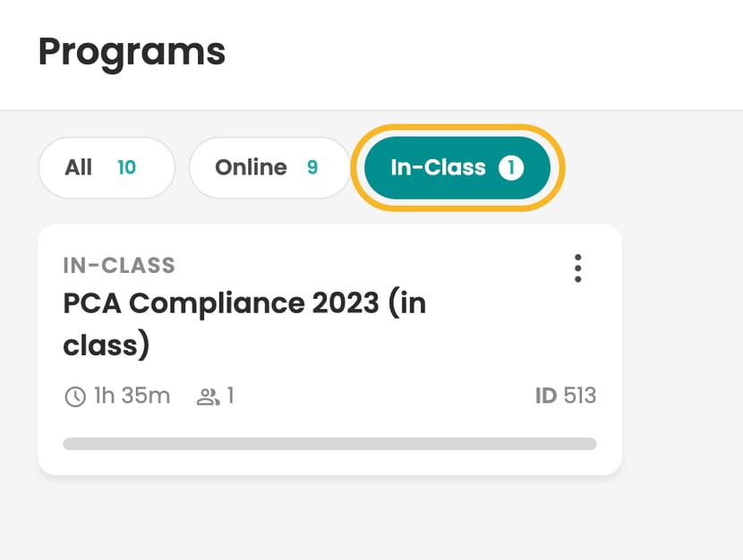Click the All label text

tap(78, 167)
